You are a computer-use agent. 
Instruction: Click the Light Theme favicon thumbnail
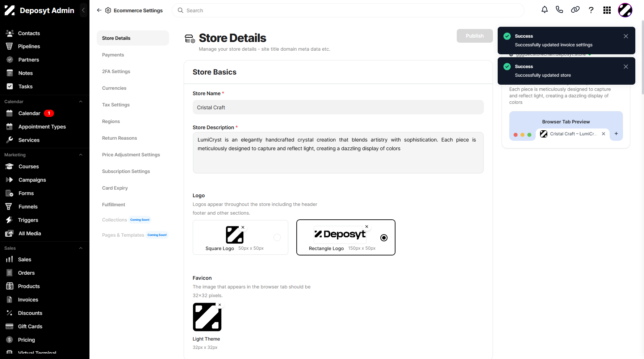point(207,317)
